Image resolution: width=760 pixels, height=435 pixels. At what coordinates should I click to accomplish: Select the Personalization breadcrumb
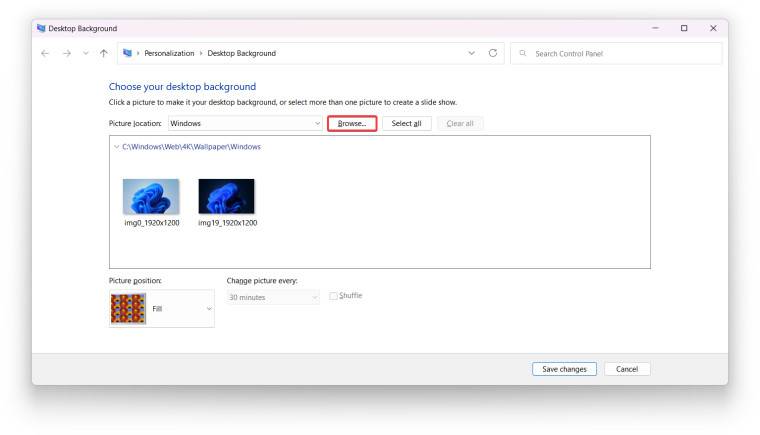(169, 53)
